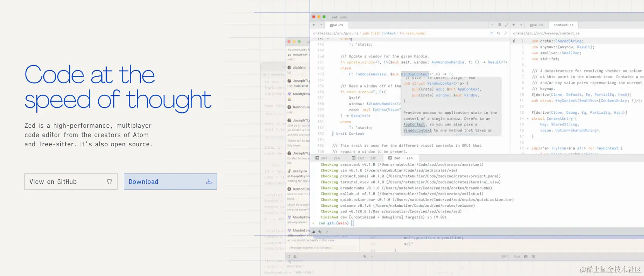Screen dimensions: 644x276
Task: Collapse the fold chevron at line 147
Action: click(x=328, y=39)
